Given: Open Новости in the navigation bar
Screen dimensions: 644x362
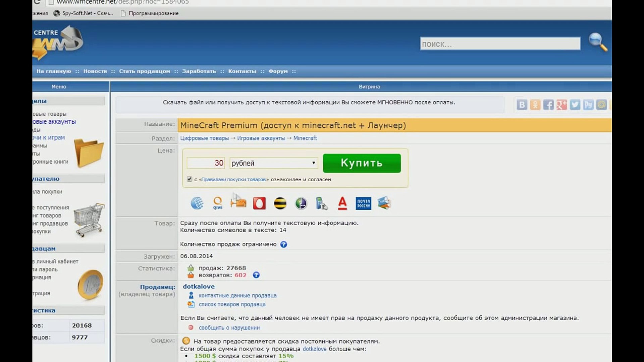Looking at the screenshot, I should 95,71.
